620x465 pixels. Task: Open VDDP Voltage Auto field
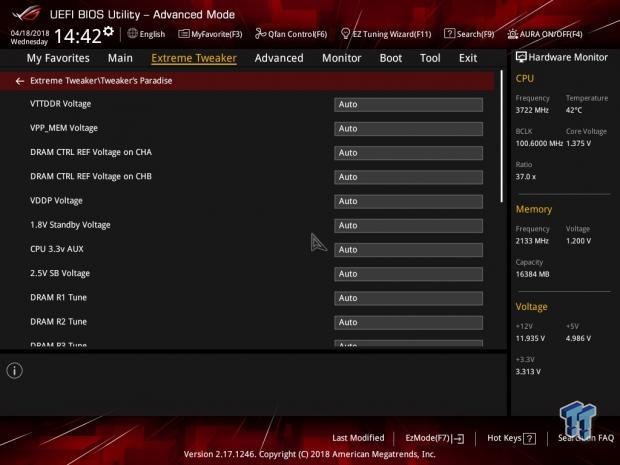tap(408, 201)
